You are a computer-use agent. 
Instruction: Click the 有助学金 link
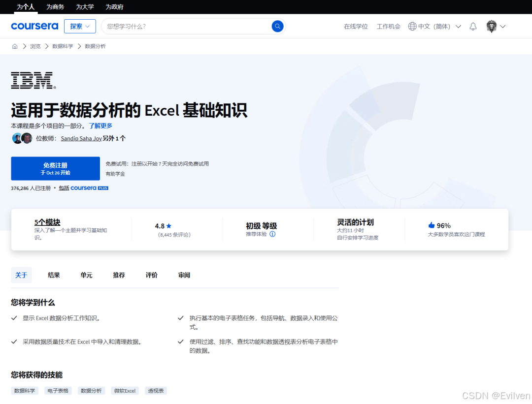pos(115,174)
